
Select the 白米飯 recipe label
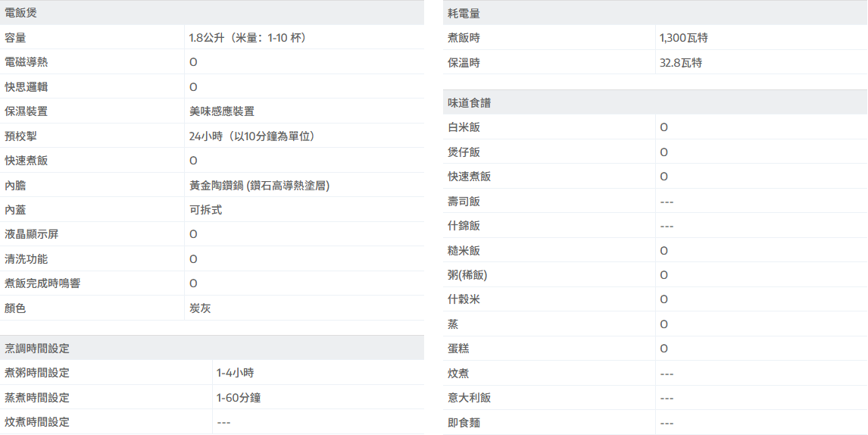pyautogui.click(x=464, y=127)
